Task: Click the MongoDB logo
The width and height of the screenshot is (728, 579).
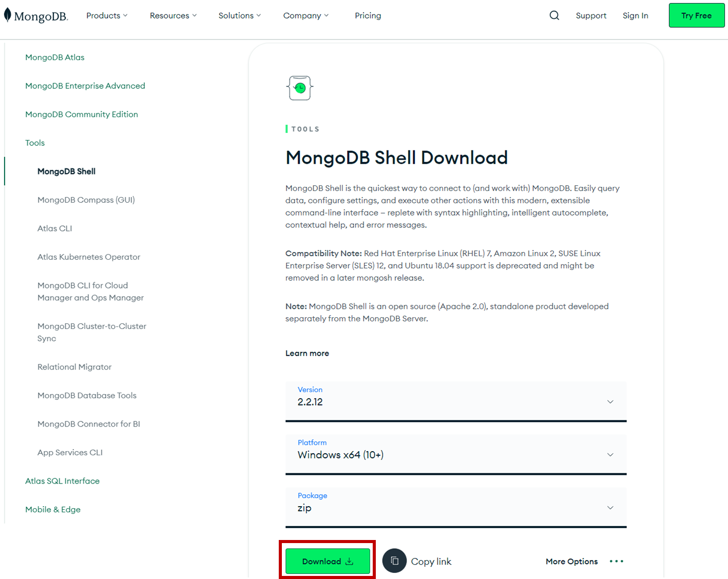Action: pos(36,16)
